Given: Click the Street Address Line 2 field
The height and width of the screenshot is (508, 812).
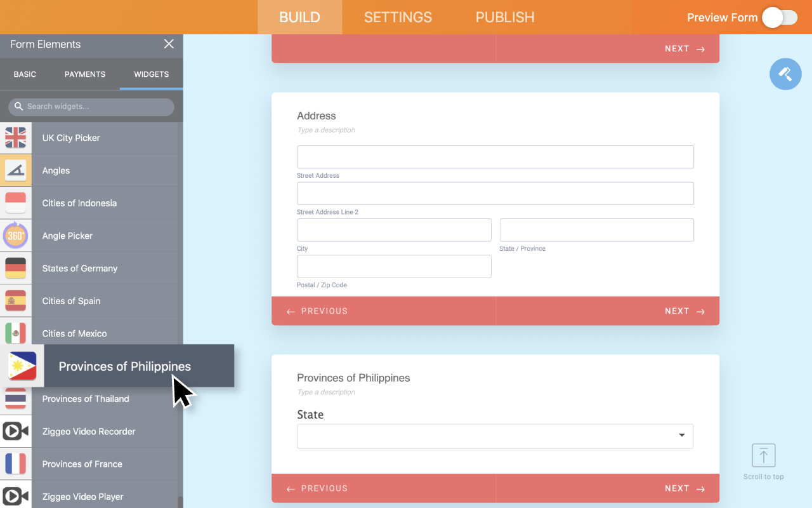Looking at the screenshot, I should 495,194.
